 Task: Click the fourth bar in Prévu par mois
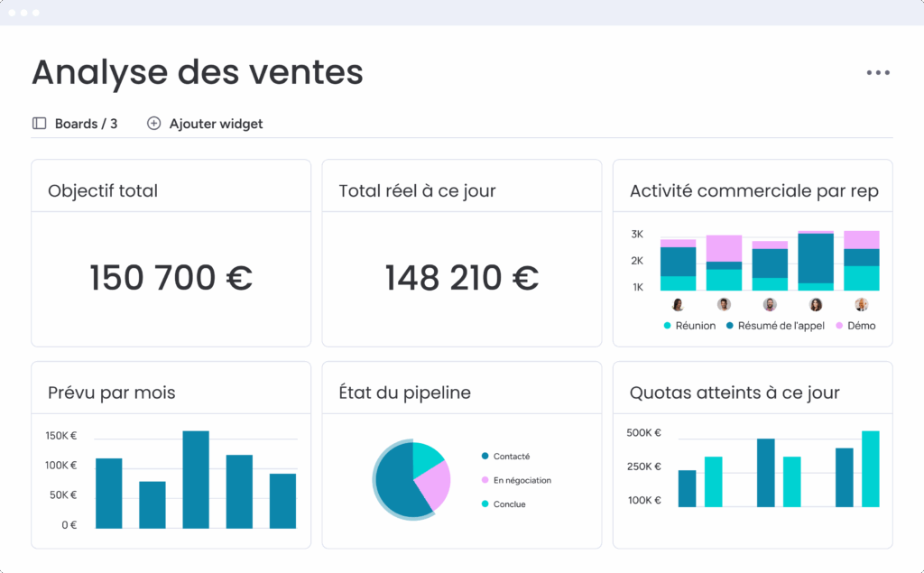pyautogui.click(x=239, y=491)
